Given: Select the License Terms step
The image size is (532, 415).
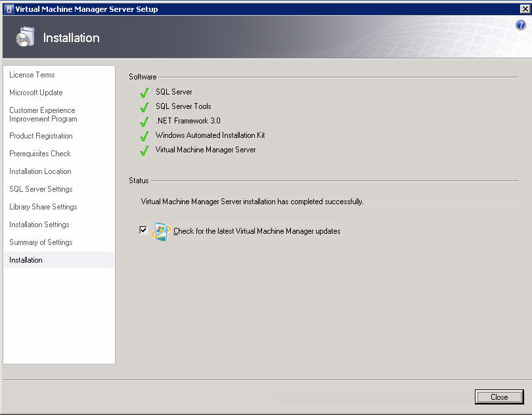Looking at the screenshot, I should click(32, 75).
